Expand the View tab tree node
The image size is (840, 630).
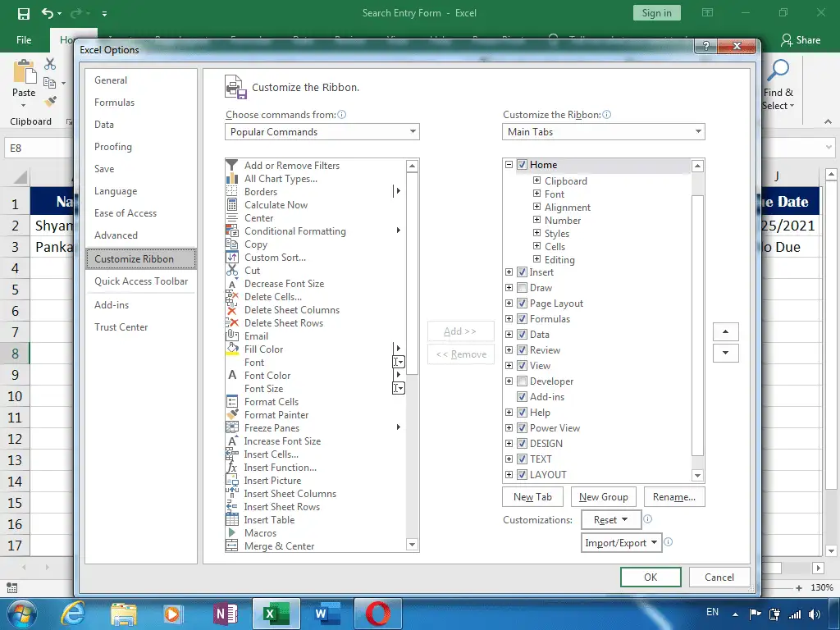coord(509,365)
